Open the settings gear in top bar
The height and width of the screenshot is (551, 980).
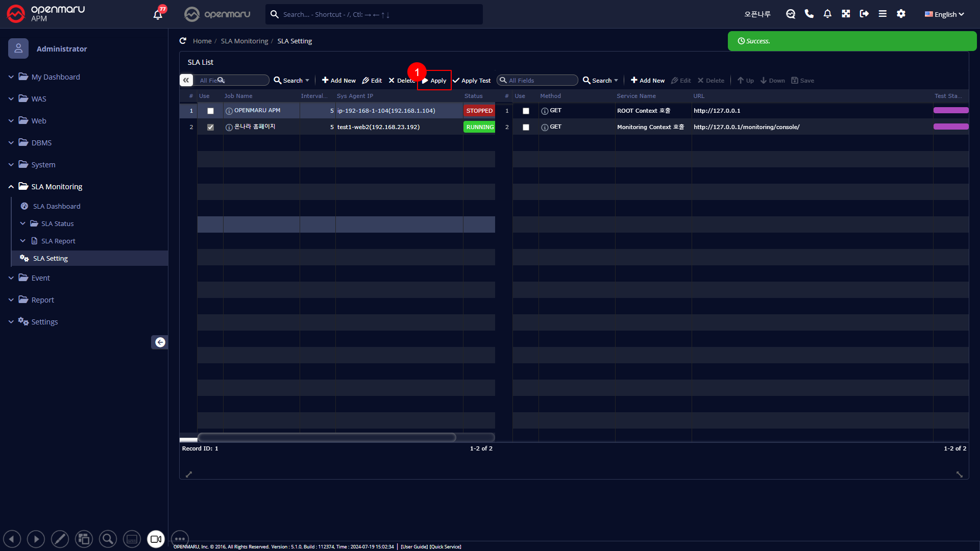point(901,14)
